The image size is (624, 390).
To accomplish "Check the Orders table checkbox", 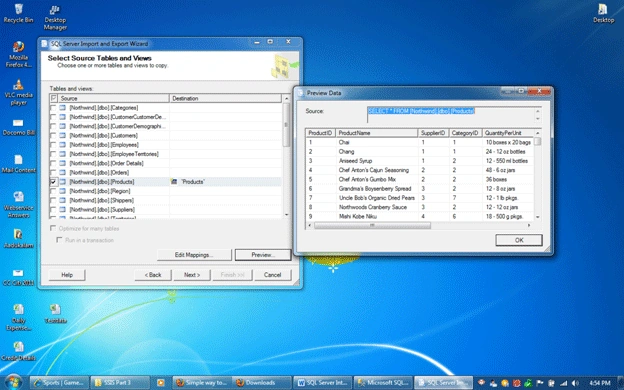I will (53, 172).
